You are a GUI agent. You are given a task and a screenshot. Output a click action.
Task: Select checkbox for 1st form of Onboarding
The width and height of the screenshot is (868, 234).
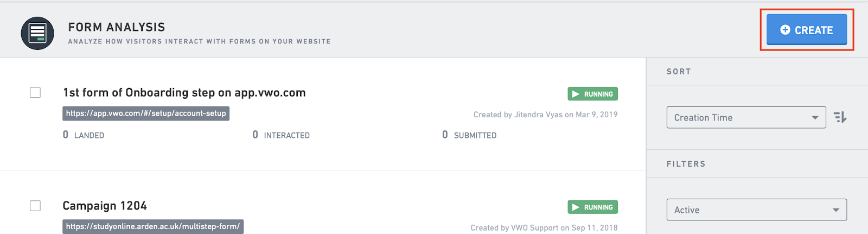coord(35,92)
